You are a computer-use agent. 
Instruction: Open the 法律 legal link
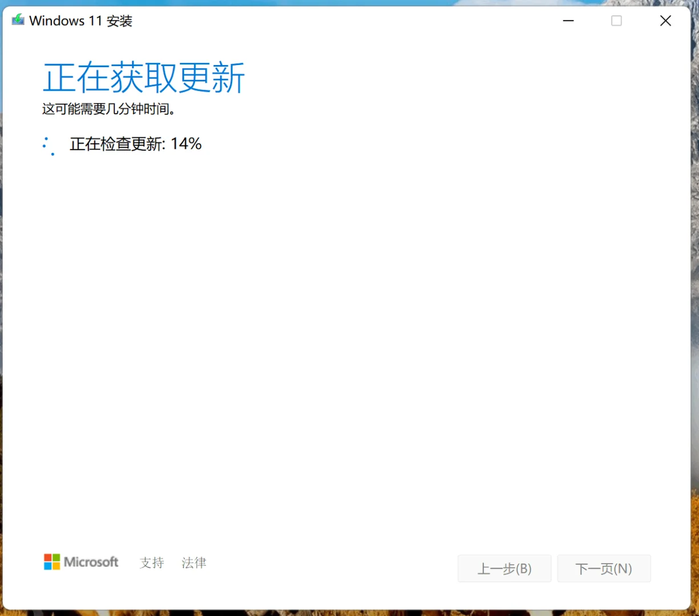[194, 562]
